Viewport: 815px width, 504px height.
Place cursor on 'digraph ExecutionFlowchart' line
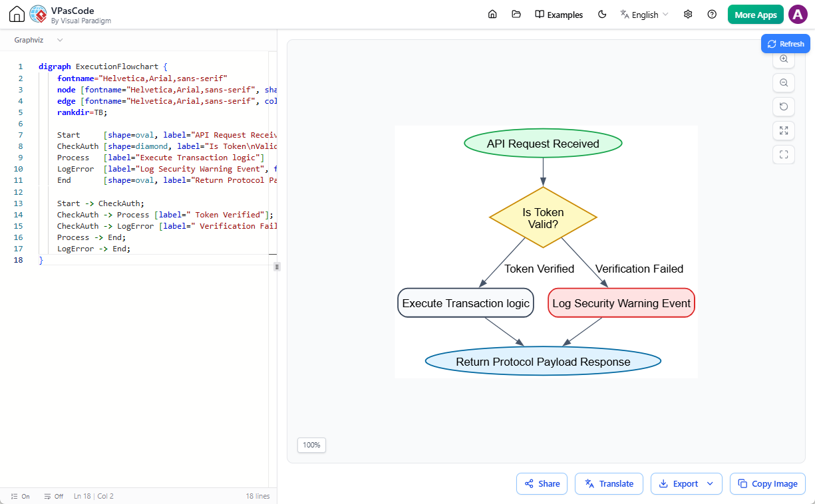point(103,66)
